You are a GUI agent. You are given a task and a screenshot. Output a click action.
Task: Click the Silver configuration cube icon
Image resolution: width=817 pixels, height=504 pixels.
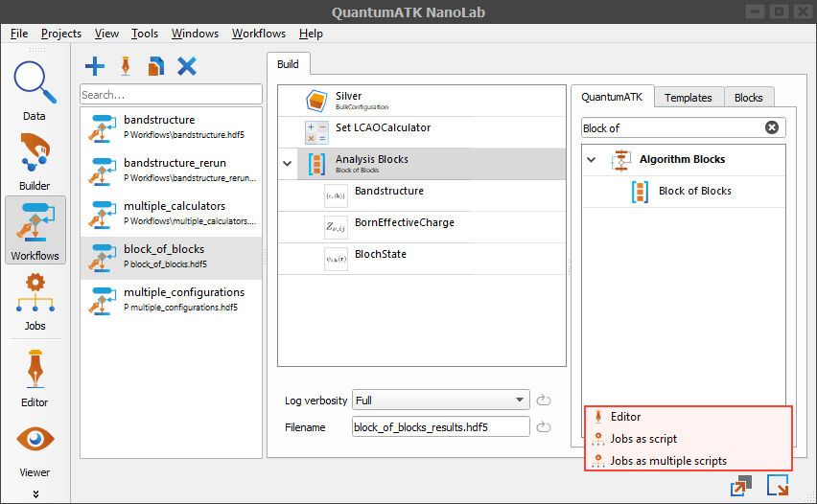[x=316, y=101]
